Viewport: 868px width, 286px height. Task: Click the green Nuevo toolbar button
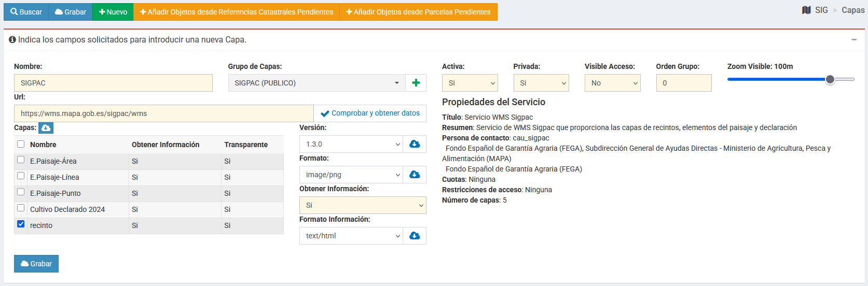click(113, 12)
